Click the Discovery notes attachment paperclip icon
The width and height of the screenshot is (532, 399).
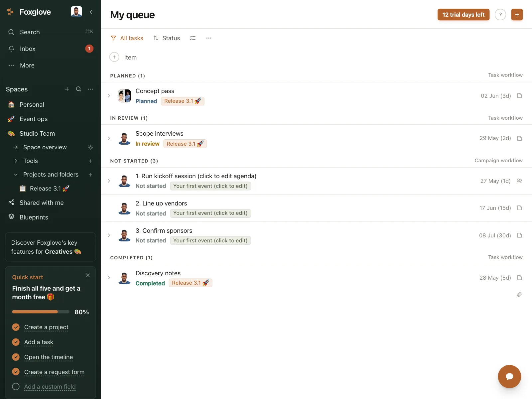519,294
